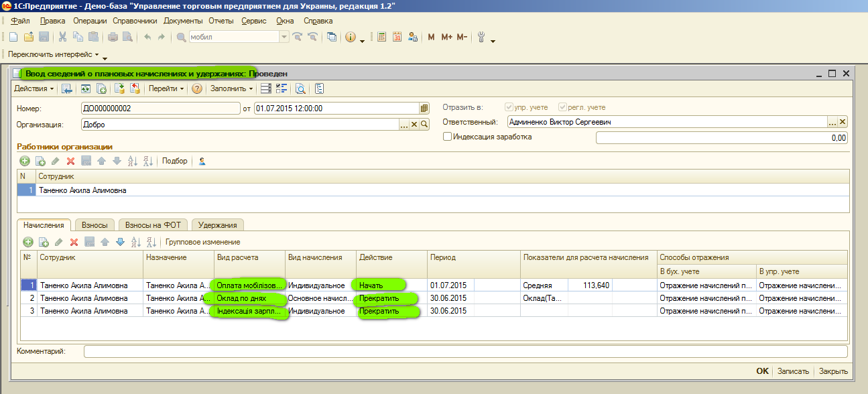Open the Файл menu
The width and height of the screenshot is (868, 394).
point(21,21)
